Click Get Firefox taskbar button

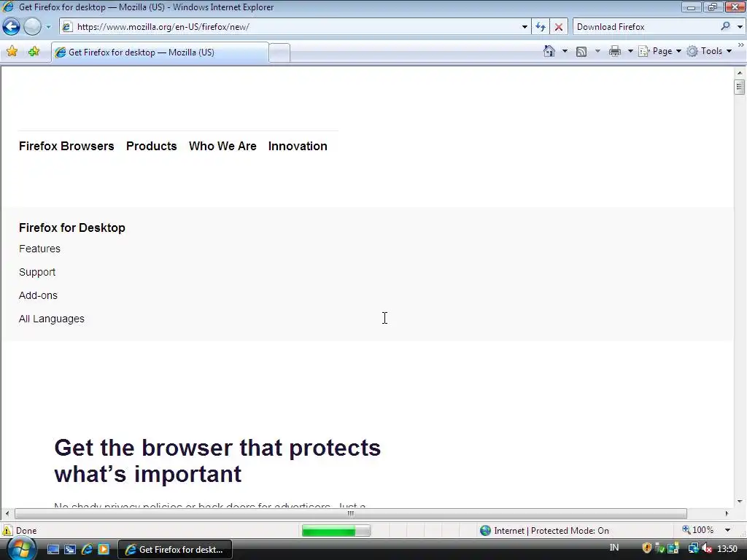pos(174,550)
